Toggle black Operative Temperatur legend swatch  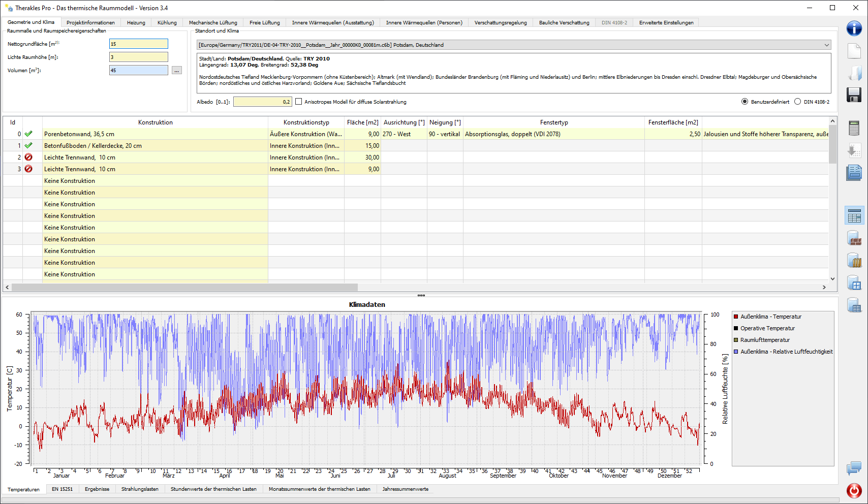tap(736, 329)
